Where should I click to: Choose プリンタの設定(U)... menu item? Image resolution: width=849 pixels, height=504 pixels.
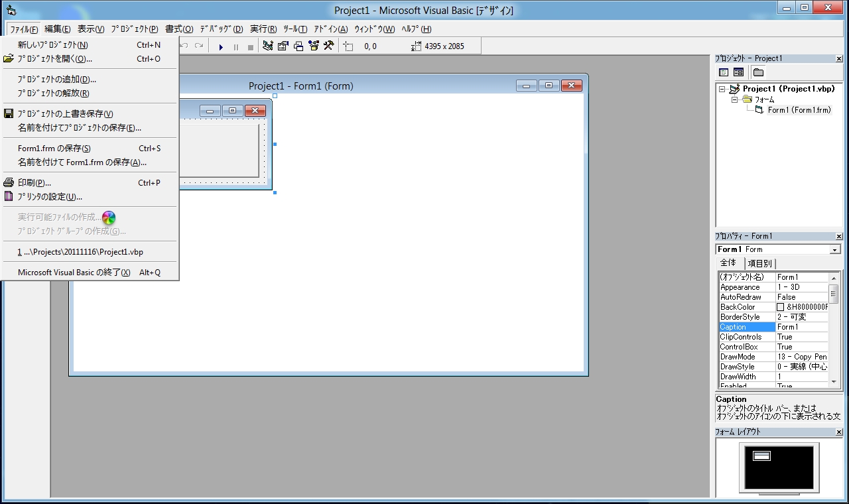tap(90, 197)
